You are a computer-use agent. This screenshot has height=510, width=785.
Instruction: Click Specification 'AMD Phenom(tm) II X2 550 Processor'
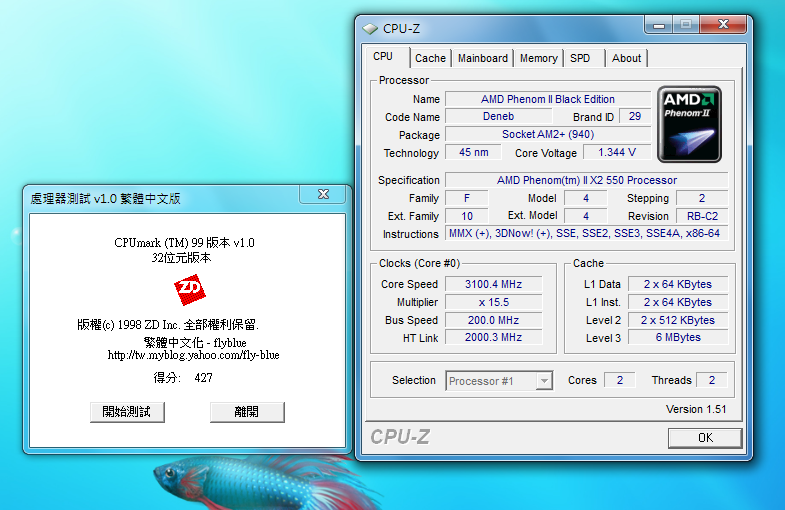click(587, 180)
